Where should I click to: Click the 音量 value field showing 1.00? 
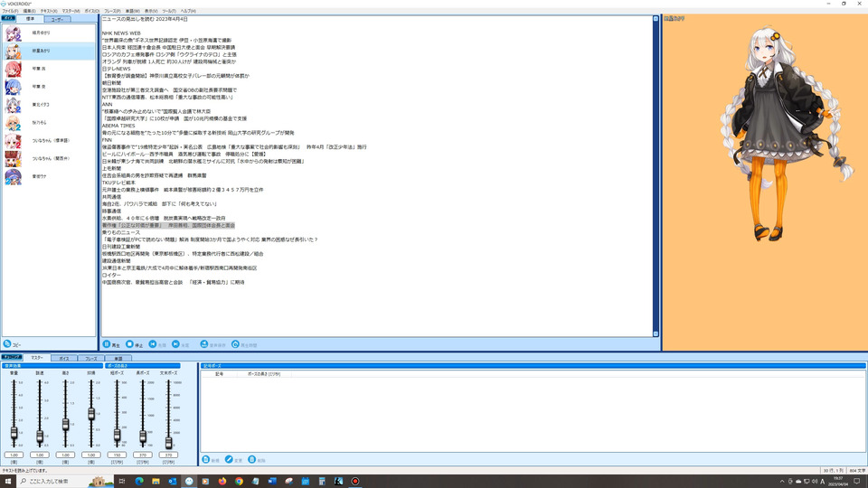[x=14, y=455]
